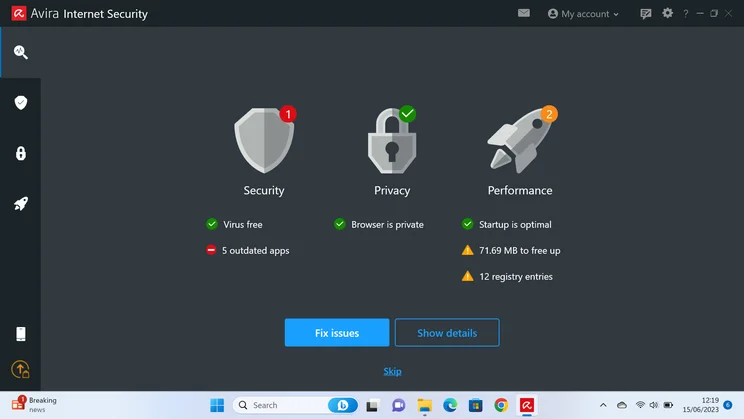Open OneDrive cloud tray icon
This screenshot has width=744, height=419.
(x=622, y=405)
